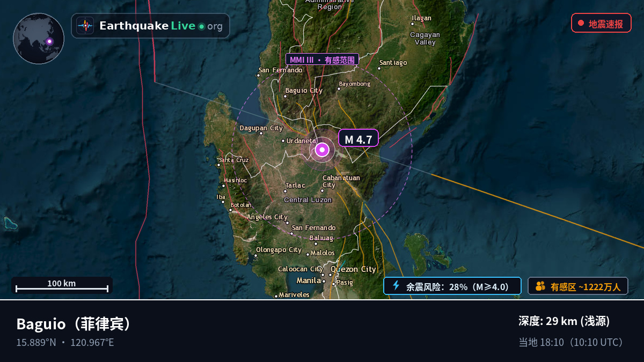The image size is (644, 362).
Task: Click the Santa Cruz map label
Action: click(x=234, y=160)
